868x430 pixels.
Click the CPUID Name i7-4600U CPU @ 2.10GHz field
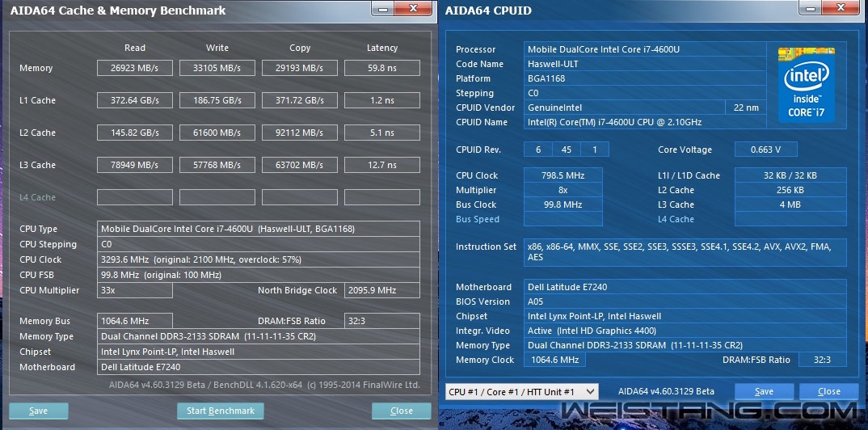pyautogui.click(x=645, y=122)
